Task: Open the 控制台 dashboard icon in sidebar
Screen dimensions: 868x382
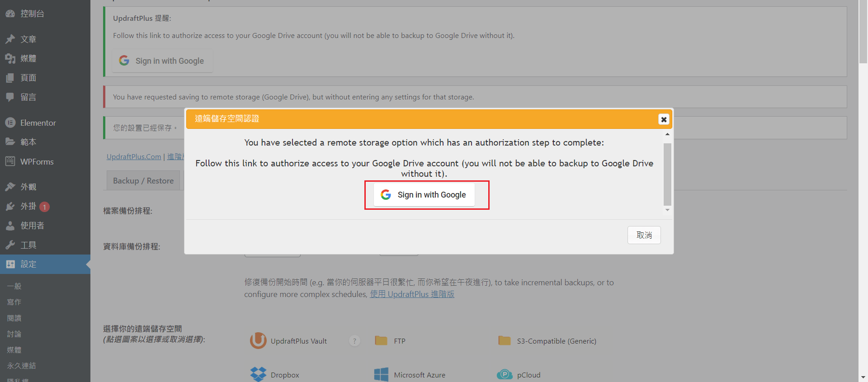Action: pos(10,14)
